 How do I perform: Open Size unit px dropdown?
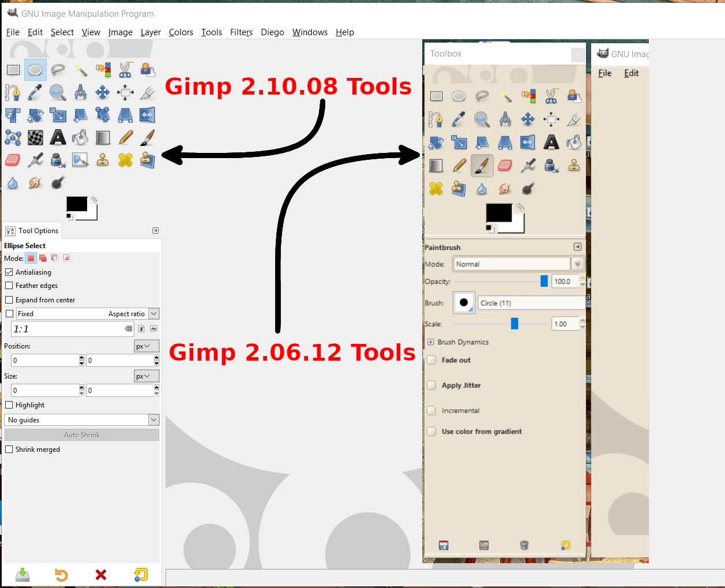coord(146,376)
